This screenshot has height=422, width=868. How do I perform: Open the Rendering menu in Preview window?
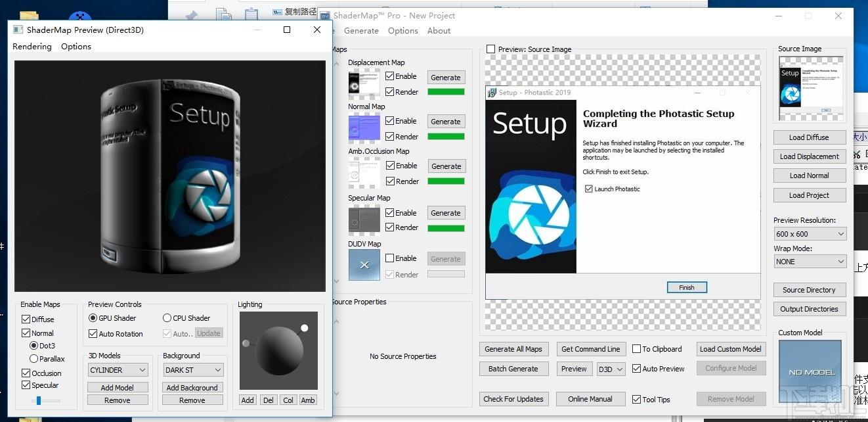click(x=32, y=46)
